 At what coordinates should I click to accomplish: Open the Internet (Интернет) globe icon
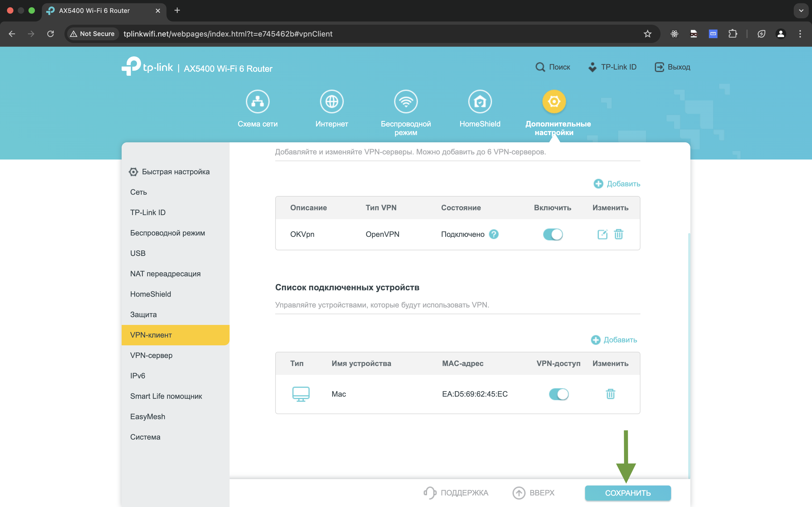[x=332, y=101]
